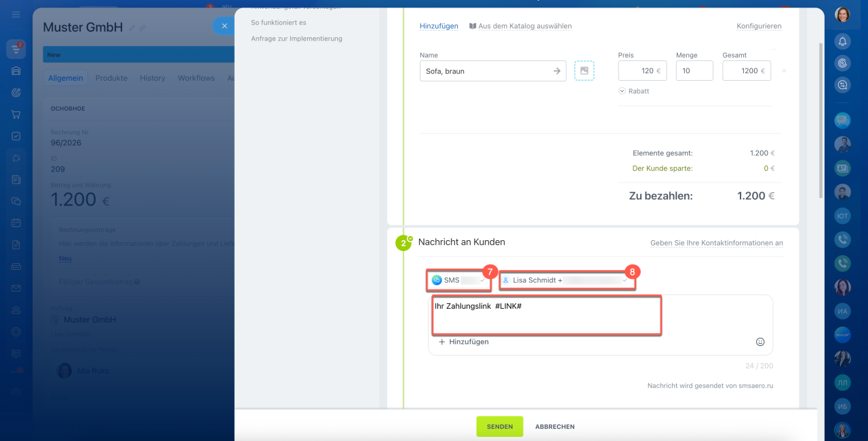
Task: Copy link icon next to Muster GmbH
Action: (x=142, y=28)
